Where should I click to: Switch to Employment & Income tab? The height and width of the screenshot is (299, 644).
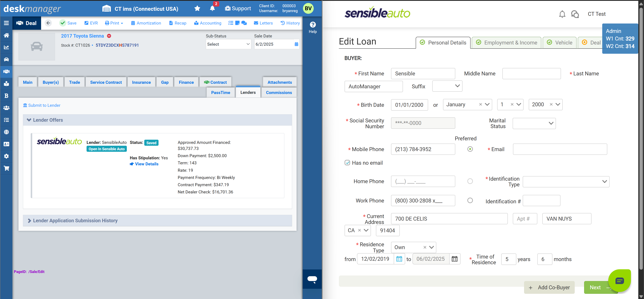506,43
